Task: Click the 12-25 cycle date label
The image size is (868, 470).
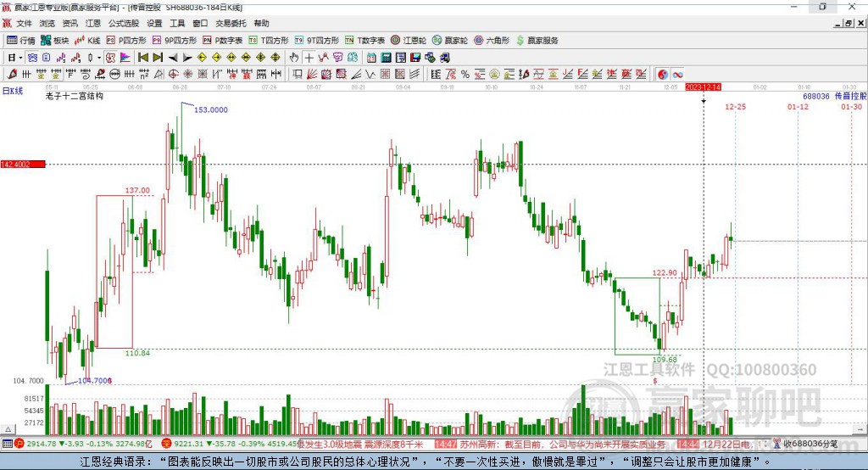Action: (x=735, y=106)
